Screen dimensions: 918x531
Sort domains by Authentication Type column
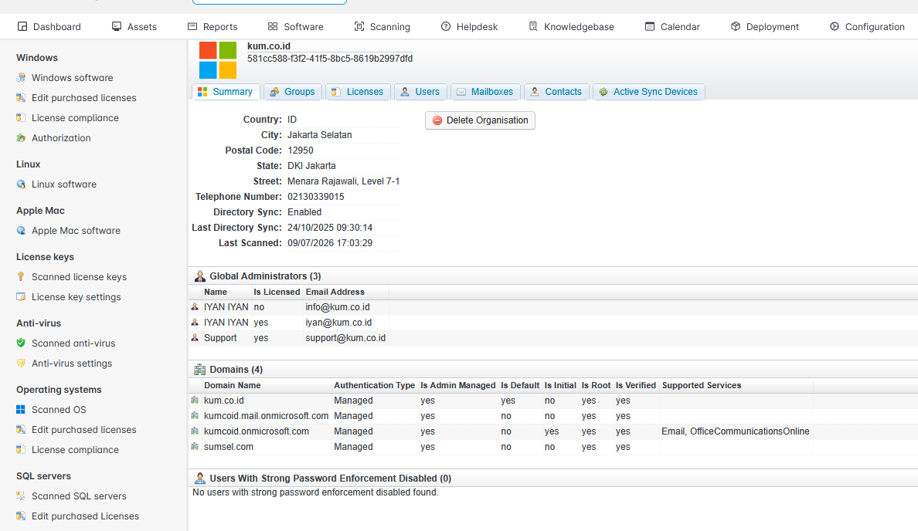point(374,385)
